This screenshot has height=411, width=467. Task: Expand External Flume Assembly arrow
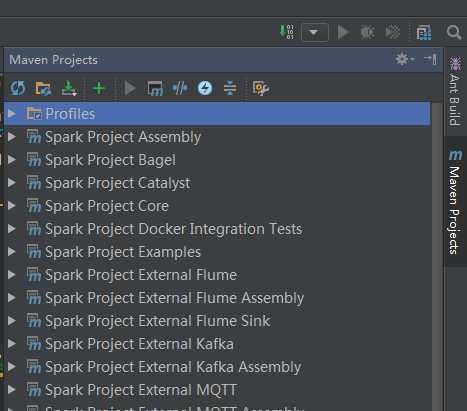pos(12,298)
